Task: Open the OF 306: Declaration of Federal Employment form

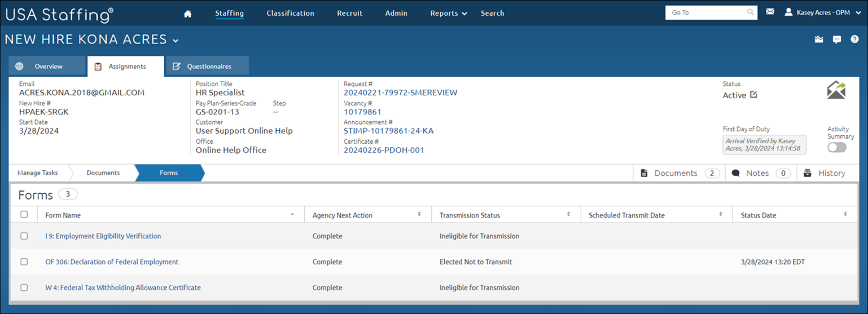Action: coord(112,262)
